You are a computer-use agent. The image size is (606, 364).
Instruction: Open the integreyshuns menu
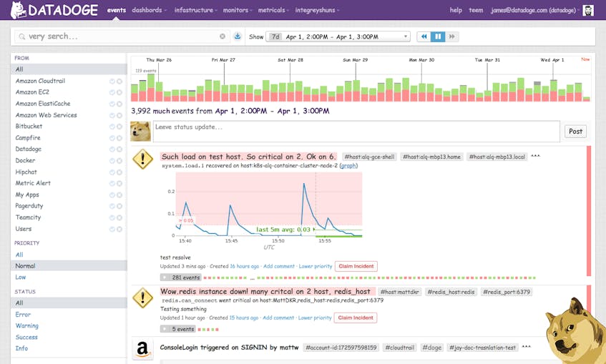(317, 10)
